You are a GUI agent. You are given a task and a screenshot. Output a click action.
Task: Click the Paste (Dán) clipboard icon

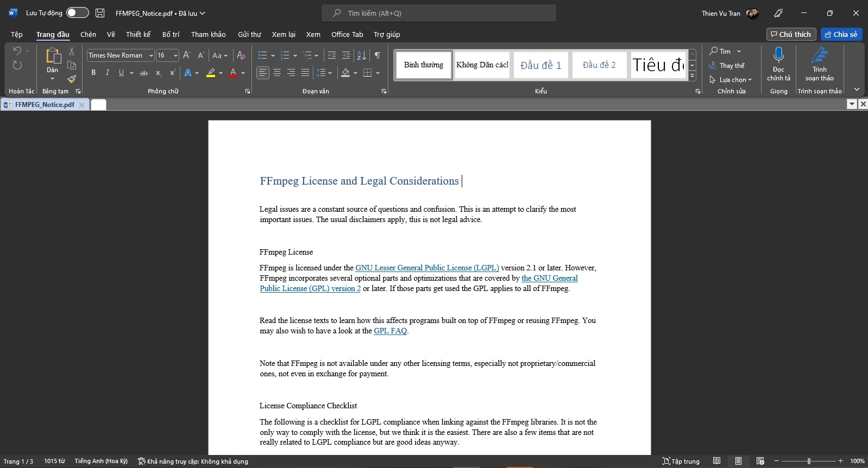pyautogui.click(x=53, y=55)
